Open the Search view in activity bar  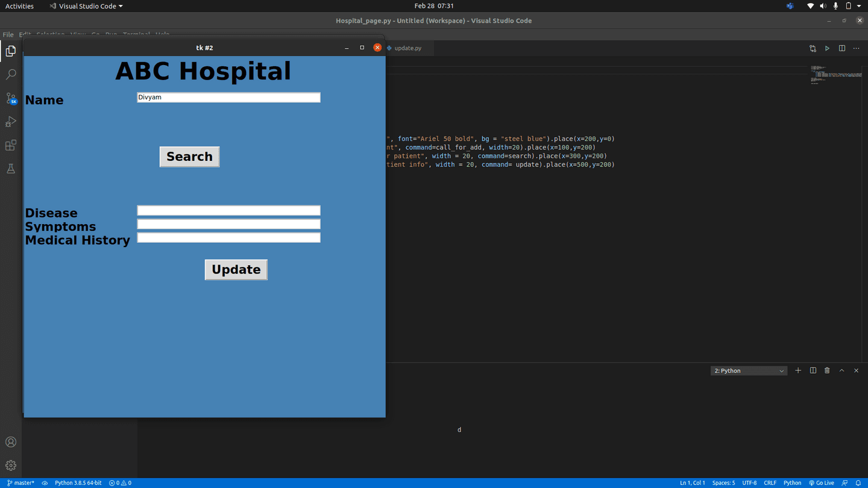[x=11, y=75]
